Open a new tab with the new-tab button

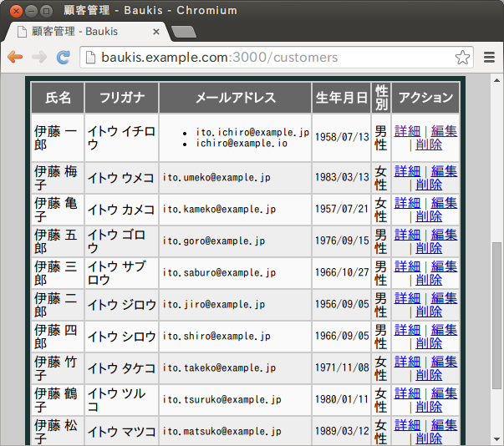click(x=184, y=32)
